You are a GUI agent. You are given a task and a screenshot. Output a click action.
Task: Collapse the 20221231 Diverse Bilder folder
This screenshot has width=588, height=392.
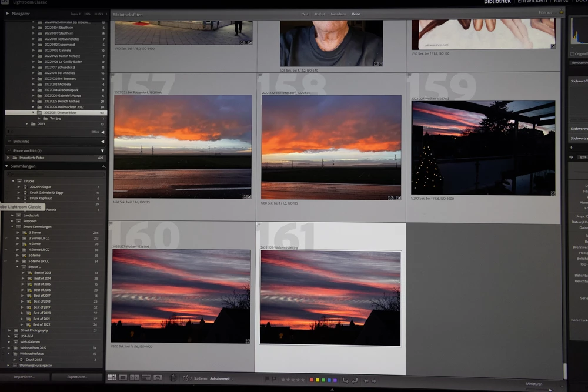click(x=33, y=112)
